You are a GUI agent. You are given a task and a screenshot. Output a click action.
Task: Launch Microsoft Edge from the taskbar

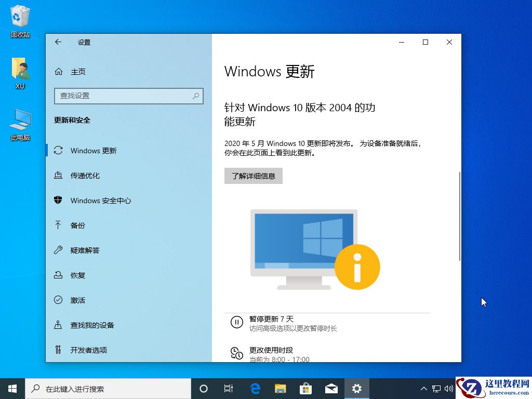pyautogui.click(x=254, y=388)
